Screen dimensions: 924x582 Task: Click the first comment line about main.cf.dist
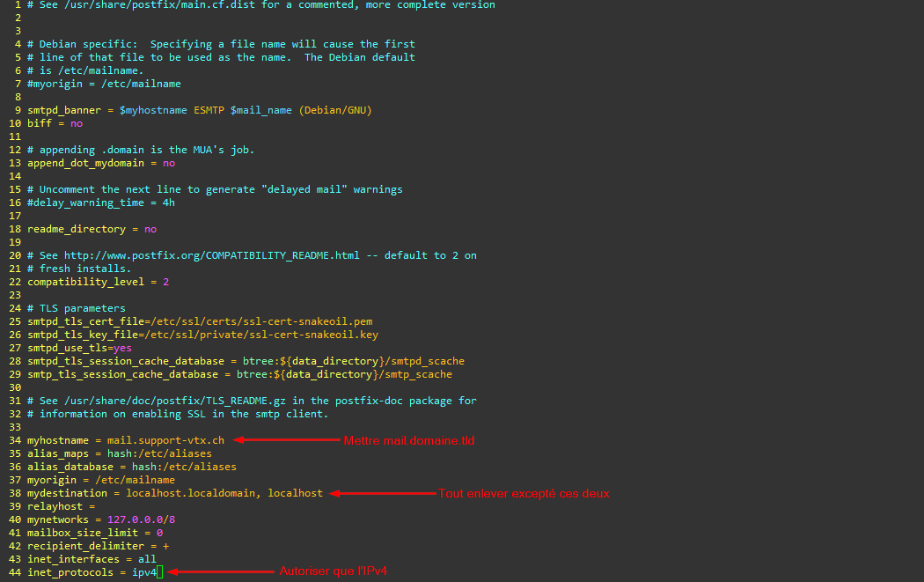[261, 4]
